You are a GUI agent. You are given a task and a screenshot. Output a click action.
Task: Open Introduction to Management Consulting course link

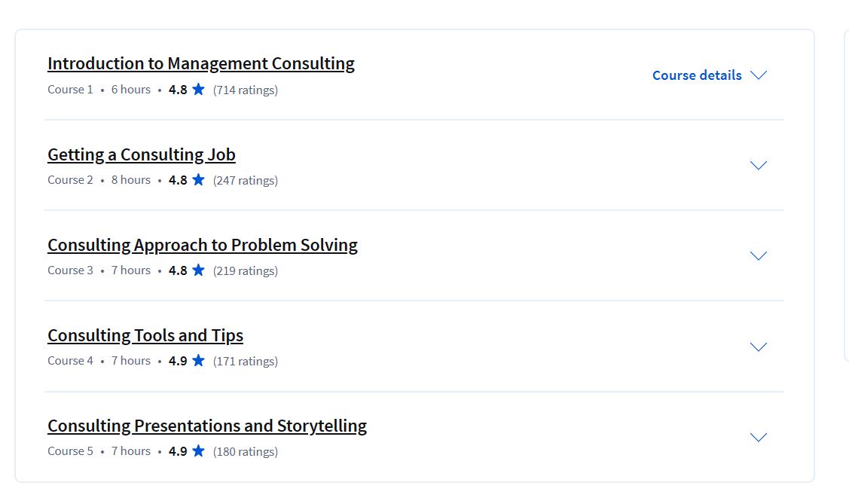[x=200, y=64]
